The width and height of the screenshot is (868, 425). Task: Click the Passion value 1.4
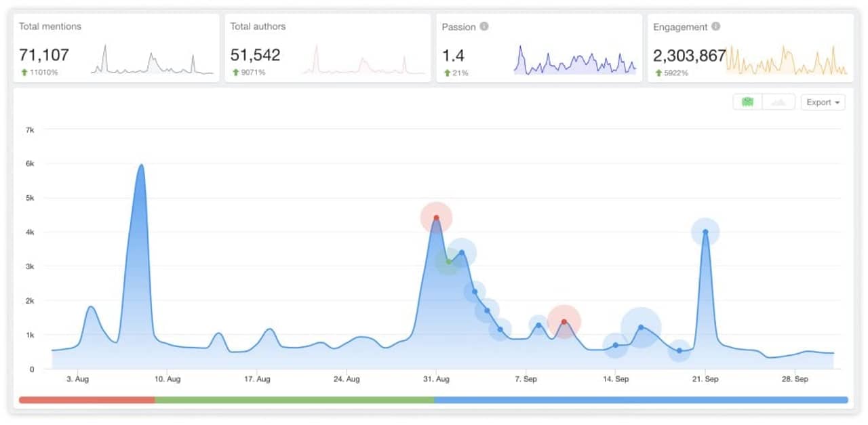pos(453,55)
